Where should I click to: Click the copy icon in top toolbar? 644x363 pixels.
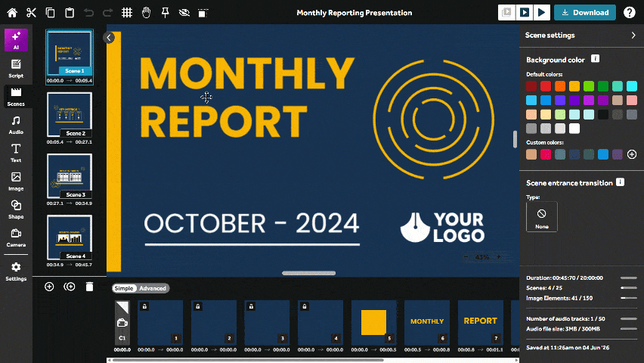point(50,13)
